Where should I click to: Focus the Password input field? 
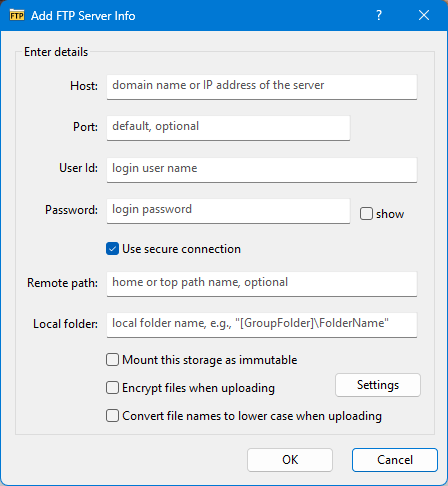click(228, 211)
